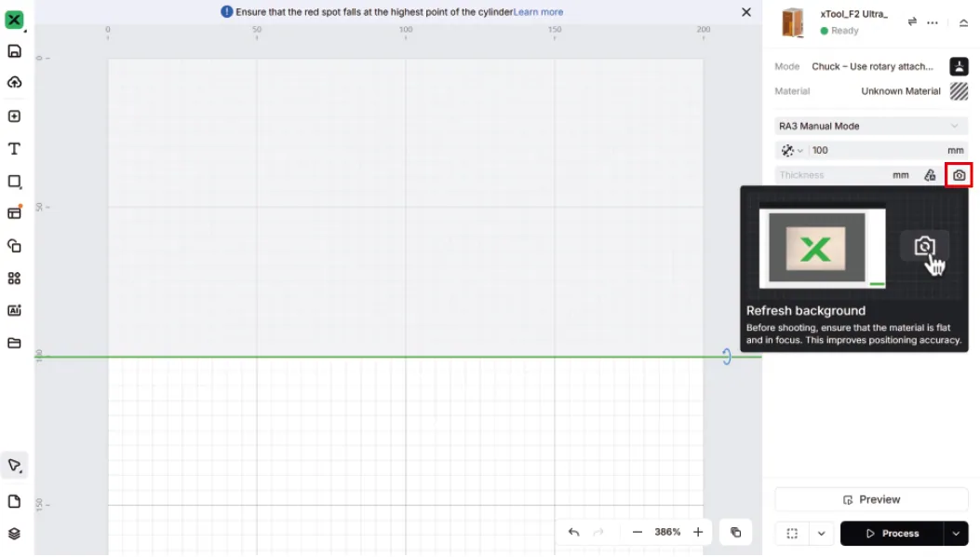Expand the framing mode dropdown chevron
980x557 pixels.
pyautogui.click(x=821, y=533)
